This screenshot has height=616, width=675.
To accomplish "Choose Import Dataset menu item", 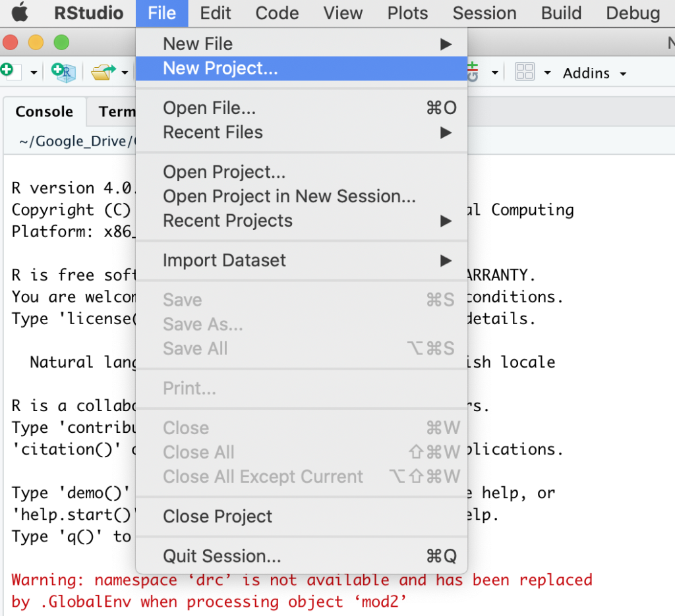I will click(301, 260).
